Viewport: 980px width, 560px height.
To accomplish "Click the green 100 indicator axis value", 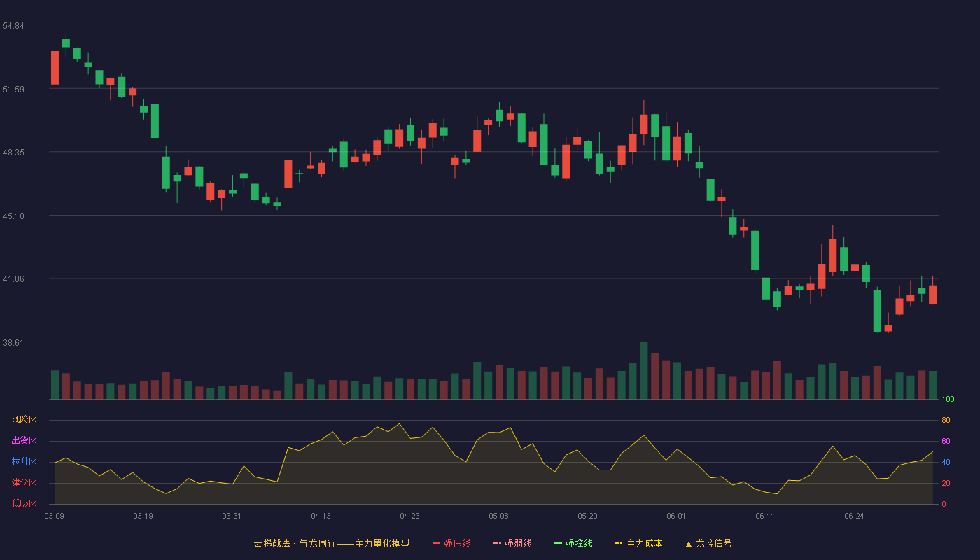I will click(x=948, y=400).
